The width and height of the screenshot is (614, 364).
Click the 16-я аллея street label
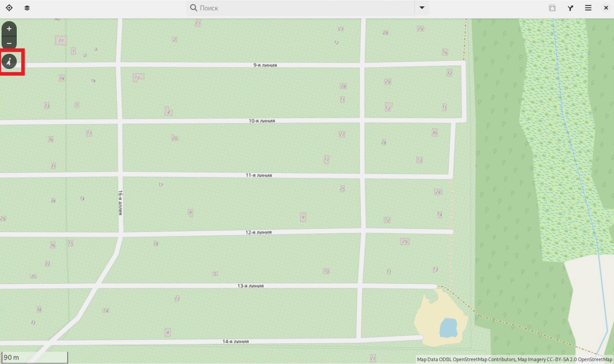(x=120, y=203)
